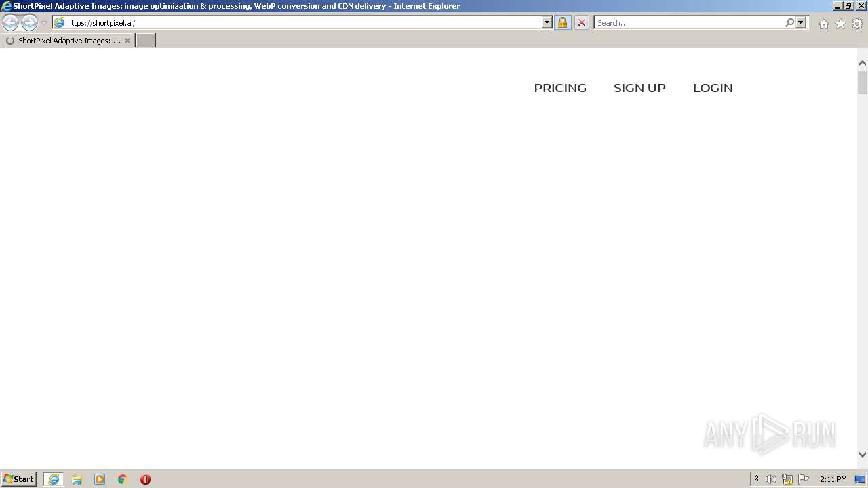Go forward with the Forward arrow button
The image size is (868, 488).
(x=29, y=22)
